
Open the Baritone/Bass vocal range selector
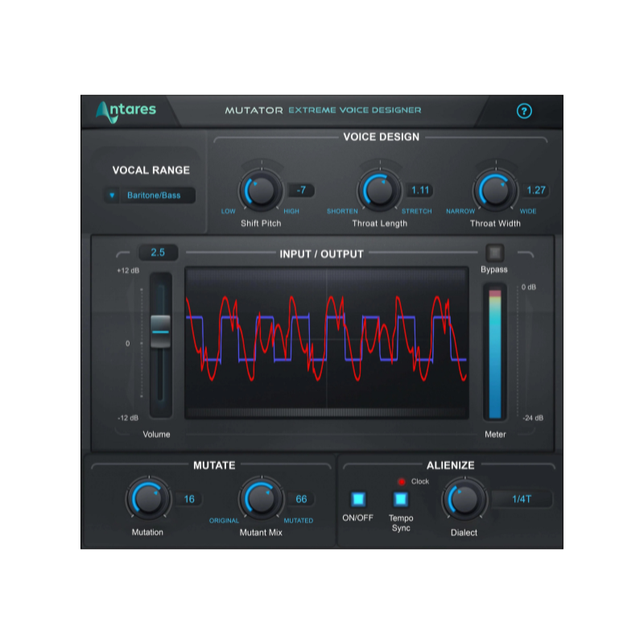click(157, 195)
